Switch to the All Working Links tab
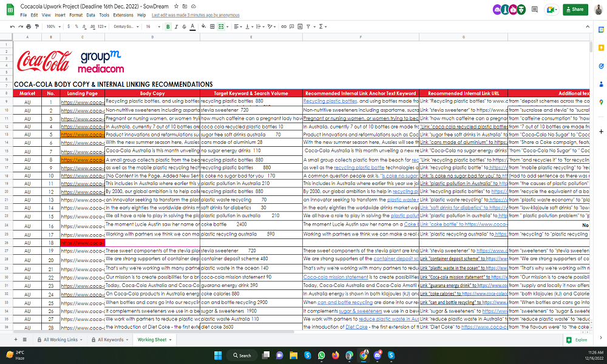The width and height of the screenshot is (607, 364). pos(60,340)
